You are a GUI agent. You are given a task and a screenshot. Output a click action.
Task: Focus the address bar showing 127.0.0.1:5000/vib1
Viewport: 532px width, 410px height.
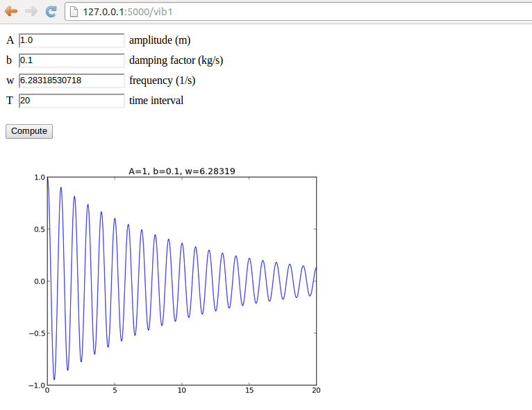click(299, 12)
